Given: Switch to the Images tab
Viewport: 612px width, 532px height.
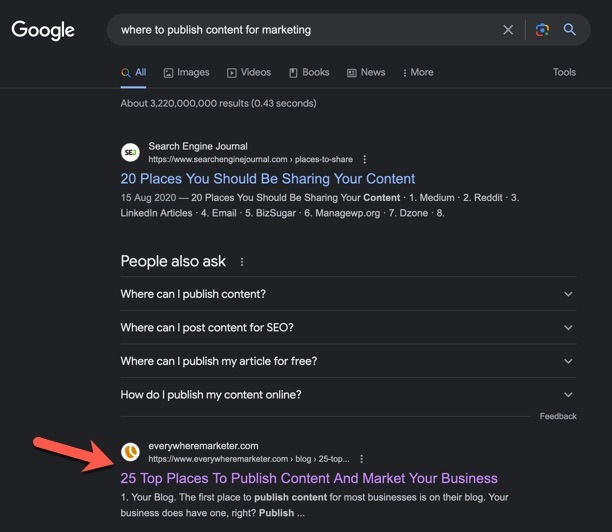Looking at the screenshot, I should [186, 73].
